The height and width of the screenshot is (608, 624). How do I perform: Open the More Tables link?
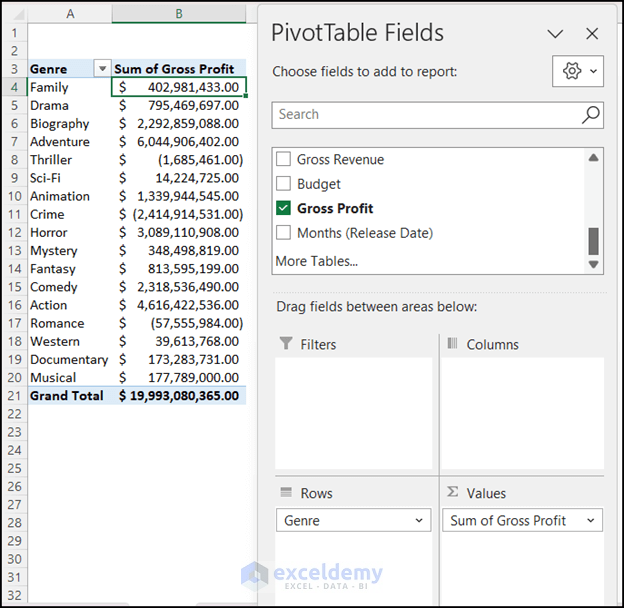point(317,261)
